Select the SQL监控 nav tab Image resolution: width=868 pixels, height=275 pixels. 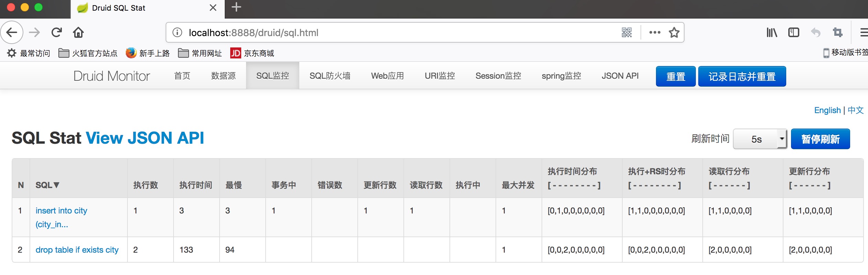272,76
